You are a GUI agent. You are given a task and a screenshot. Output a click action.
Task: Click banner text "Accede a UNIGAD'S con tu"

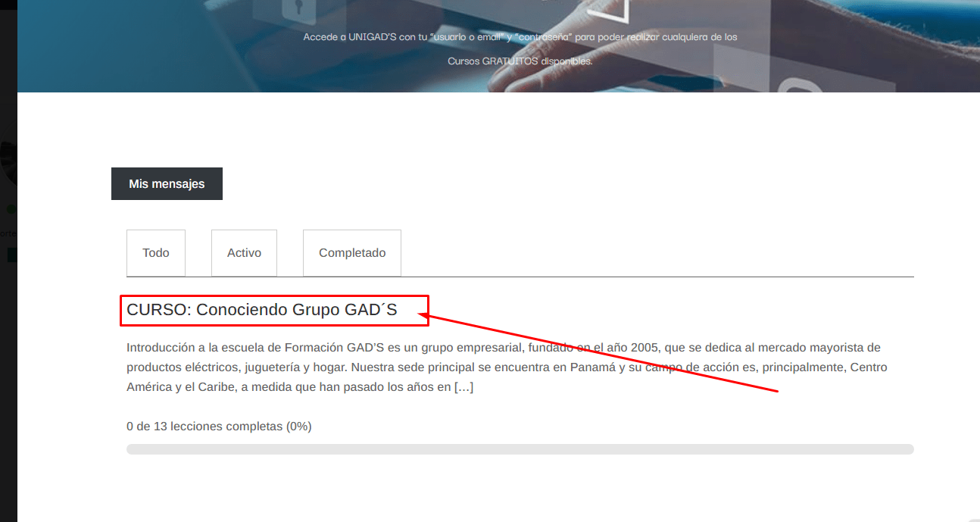click(x=520, y=36)
